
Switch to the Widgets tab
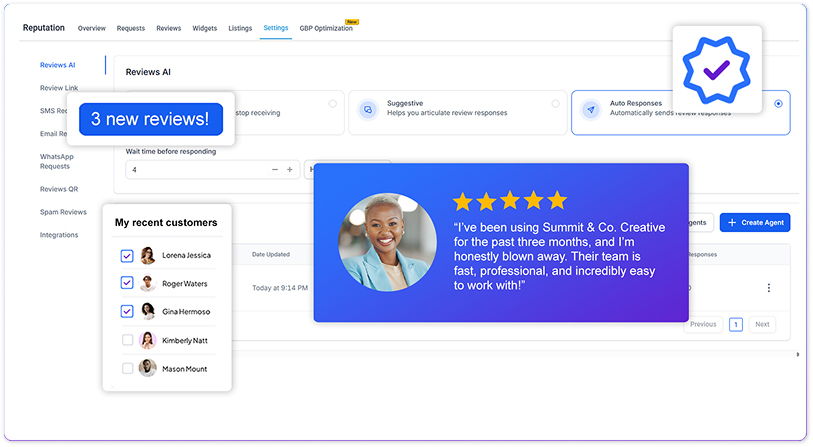coord(204,28)
